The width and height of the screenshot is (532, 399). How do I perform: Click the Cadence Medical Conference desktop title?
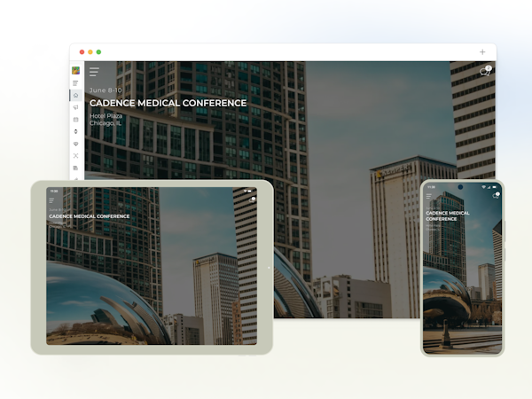click(x=168, y=103)
